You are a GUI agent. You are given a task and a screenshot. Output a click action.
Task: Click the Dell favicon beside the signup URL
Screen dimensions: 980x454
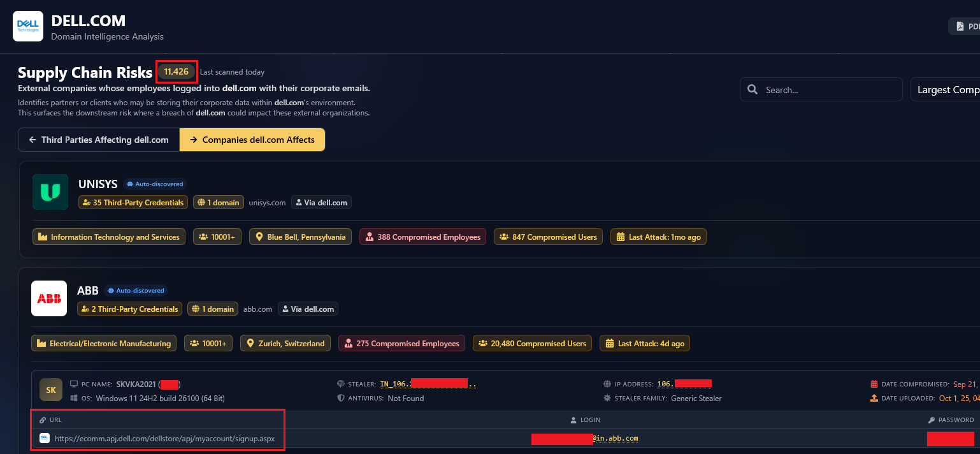pos(45,438)
